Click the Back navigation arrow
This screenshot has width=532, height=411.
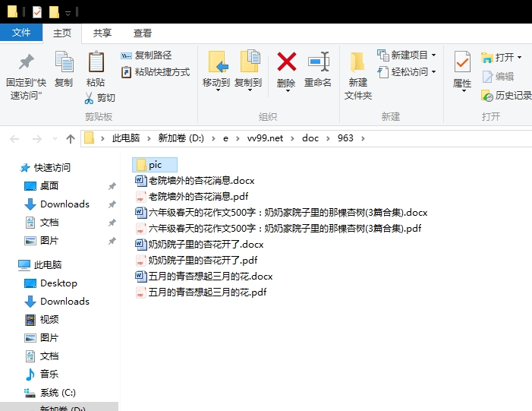14,138
